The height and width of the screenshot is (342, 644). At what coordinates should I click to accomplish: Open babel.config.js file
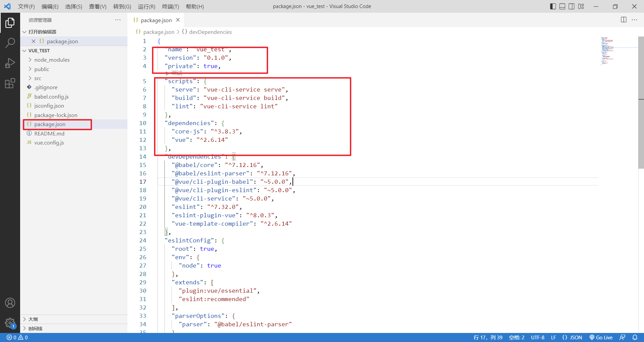point(74,97)
